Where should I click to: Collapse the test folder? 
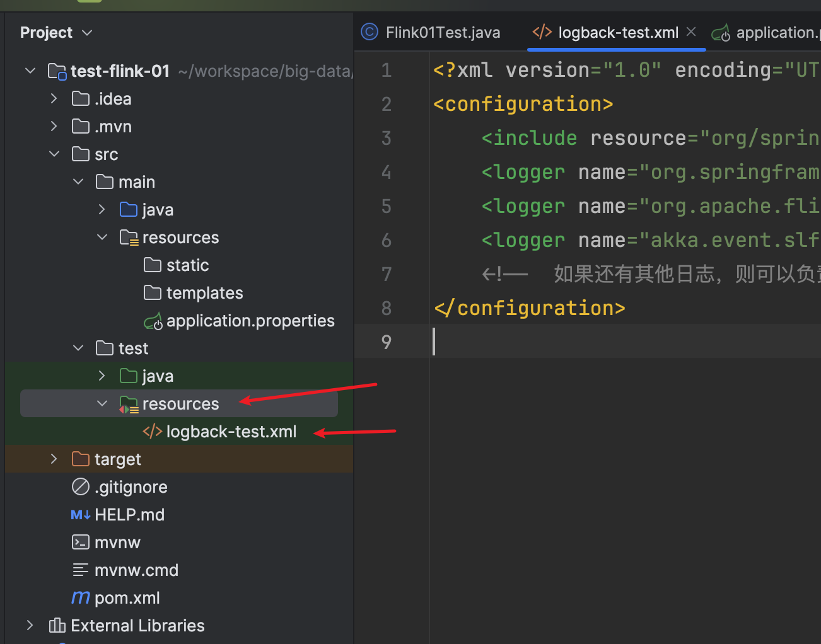pyautogui.click(x=78, y=348)
